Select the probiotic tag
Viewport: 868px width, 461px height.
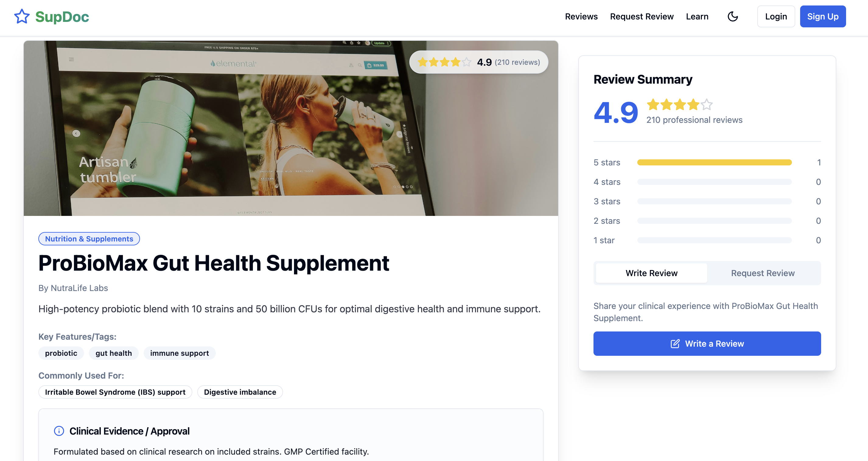click(x=61, y=353)
